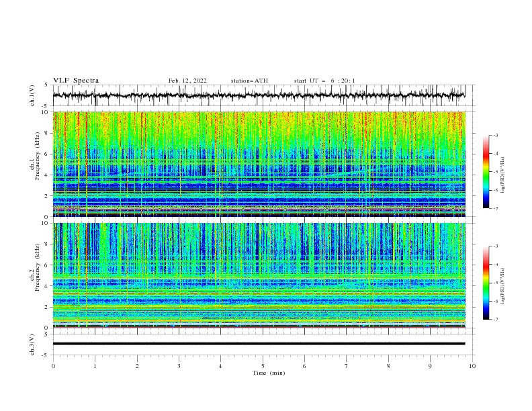The width and height of the screenshot is (532, 411).
Task: Click the ch.3 flat black trace
Action: (x=259, y=344)
